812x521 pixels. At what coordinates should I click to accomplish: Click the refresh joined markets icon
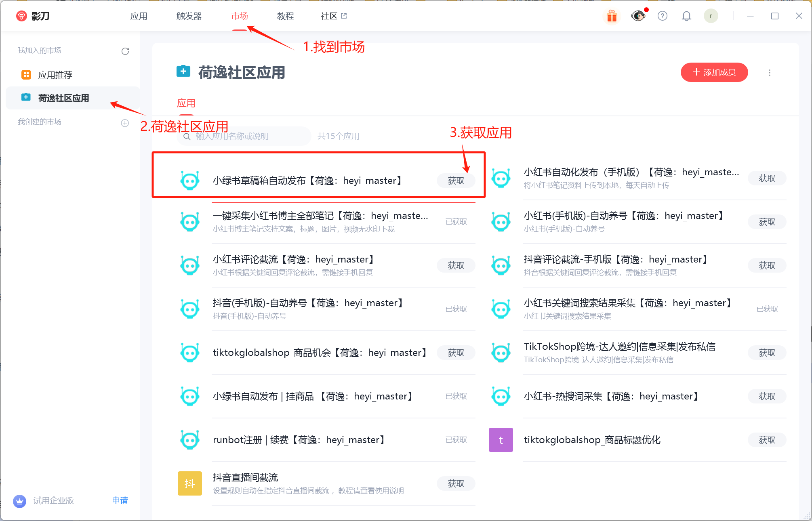point(125,51)
